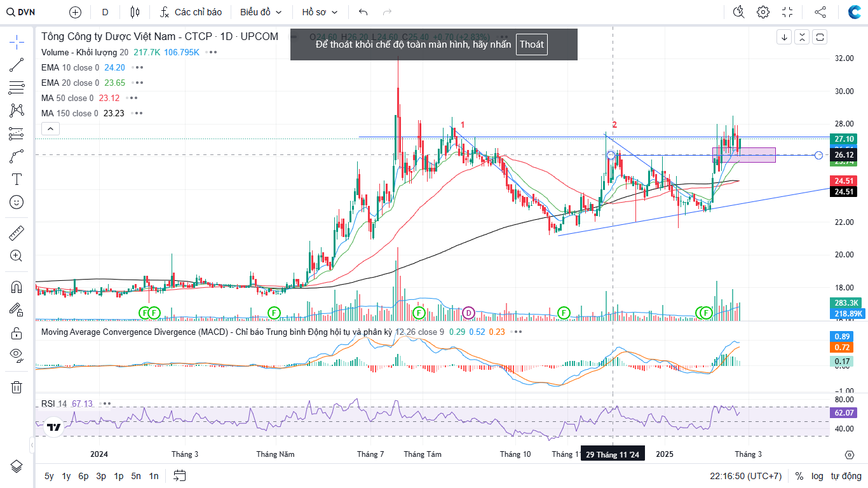Select the 5y time range
The height and width of the screenshot is (488, 868).
(x=49, y=476)
